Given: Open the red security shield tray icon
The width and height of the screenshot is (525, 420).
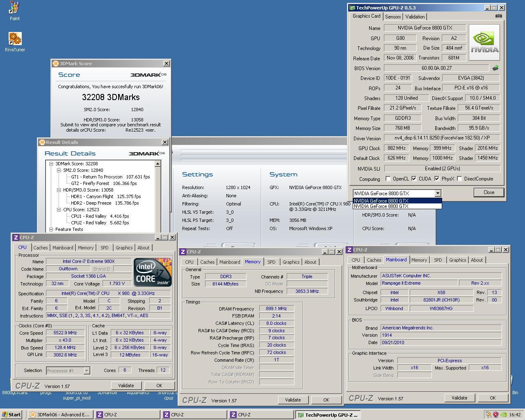Looking at the screenshot, I should [x=496, y=415].
